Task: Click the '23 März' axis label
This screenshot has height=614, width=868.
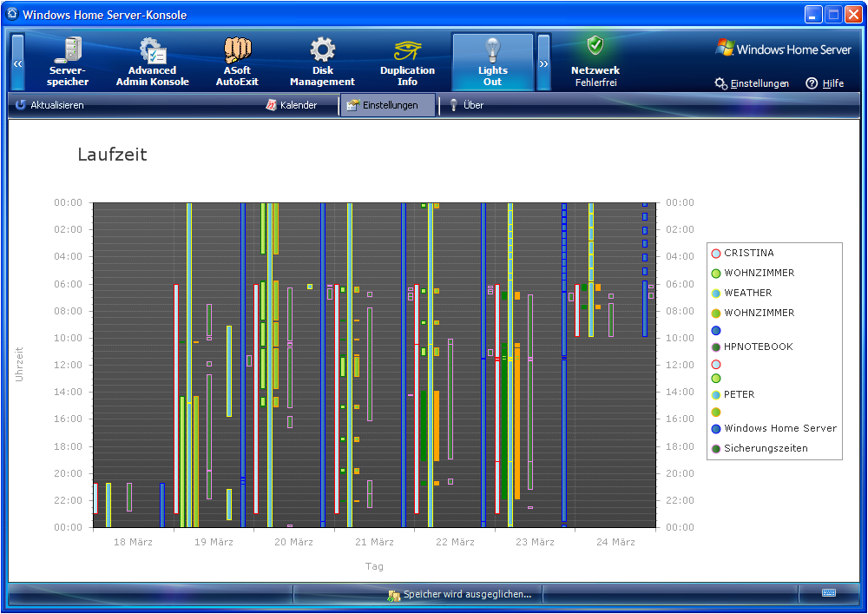Action: (535, 542)
